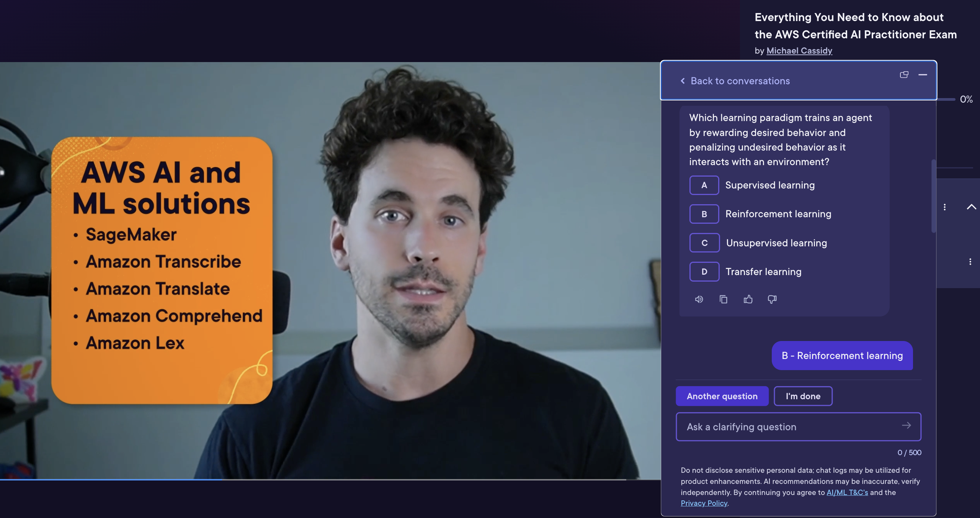Click the I'm done button

(x=803, y=396)
